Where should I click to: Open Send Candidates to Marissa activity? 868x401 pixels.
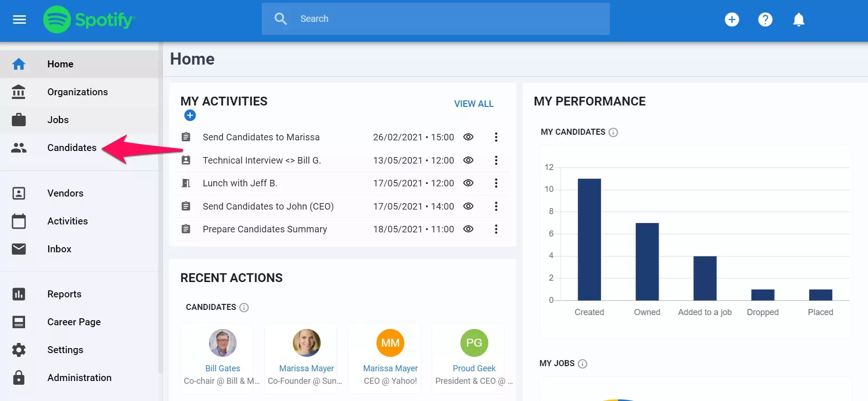(x=261, y=137)
